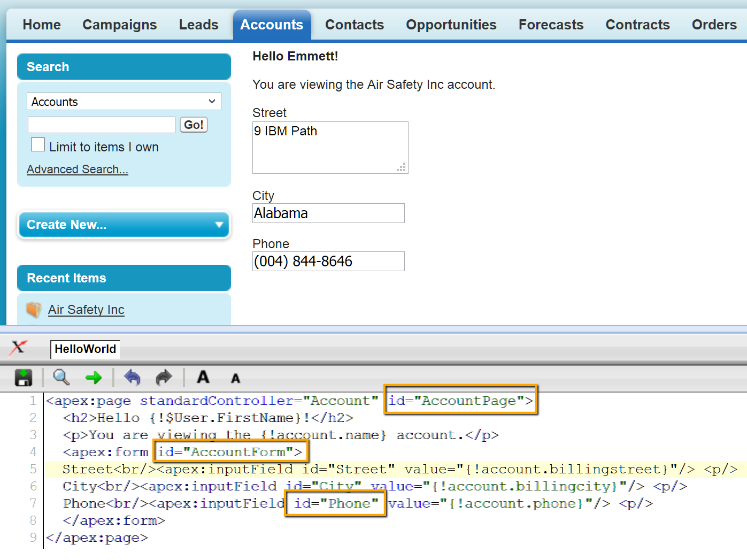The height and width of the screenshot is (560, 747).
Task: Close the editor with the red X icon
Action: (18, 348)
